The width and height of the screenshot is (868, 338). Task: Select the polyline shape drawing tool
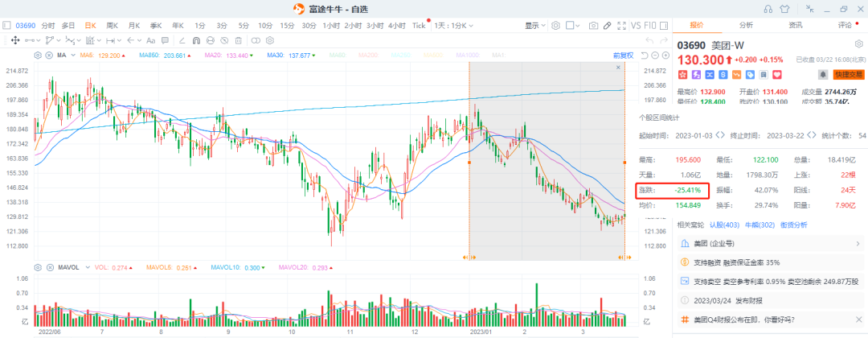[x=50, y=40]
